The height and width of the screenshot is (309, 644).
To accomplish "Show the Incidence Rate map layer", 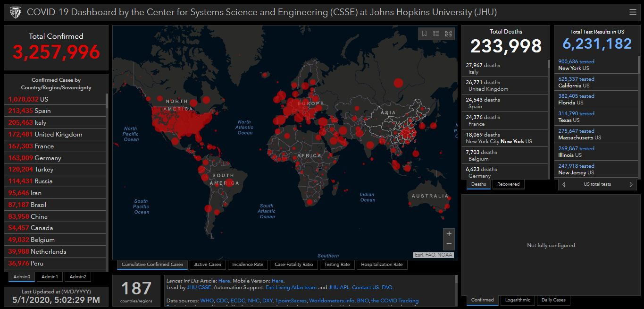I will coord(247,265).
